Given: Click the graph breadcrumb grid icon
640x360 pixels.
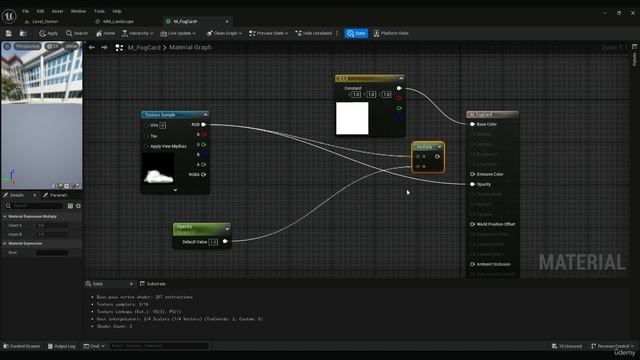Looking at the screenshot, I should point(119,48).
